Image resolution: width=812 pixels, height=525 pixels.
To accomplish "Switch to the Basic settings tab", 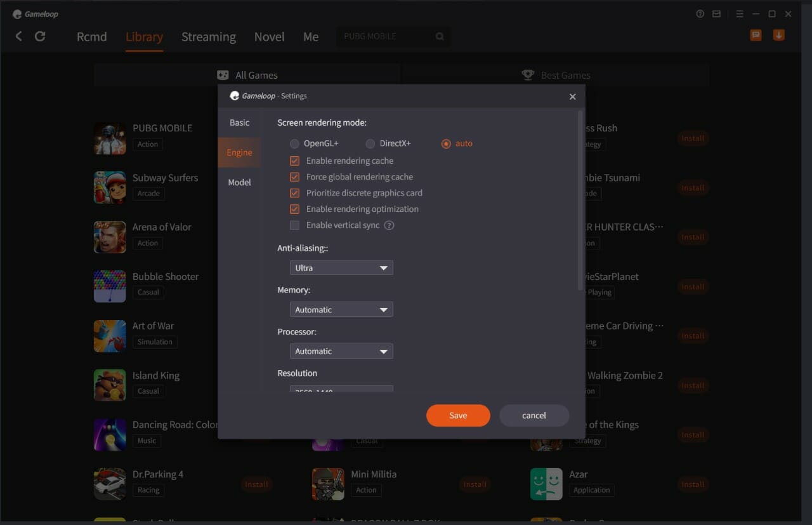I will 239,123.
